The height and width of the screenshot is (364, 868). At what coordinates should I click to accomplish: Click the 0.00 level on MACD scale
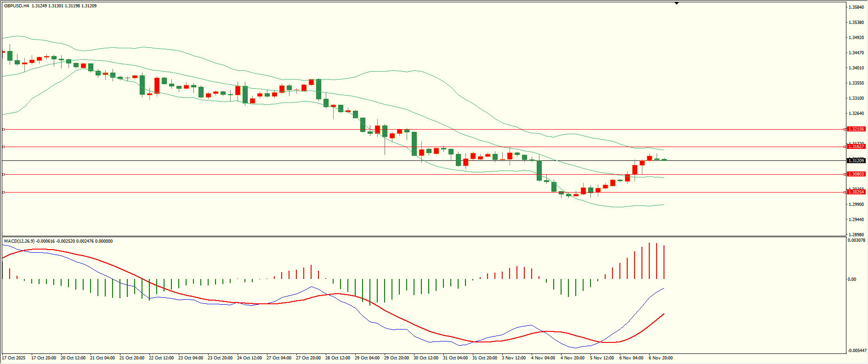[851, 279]
